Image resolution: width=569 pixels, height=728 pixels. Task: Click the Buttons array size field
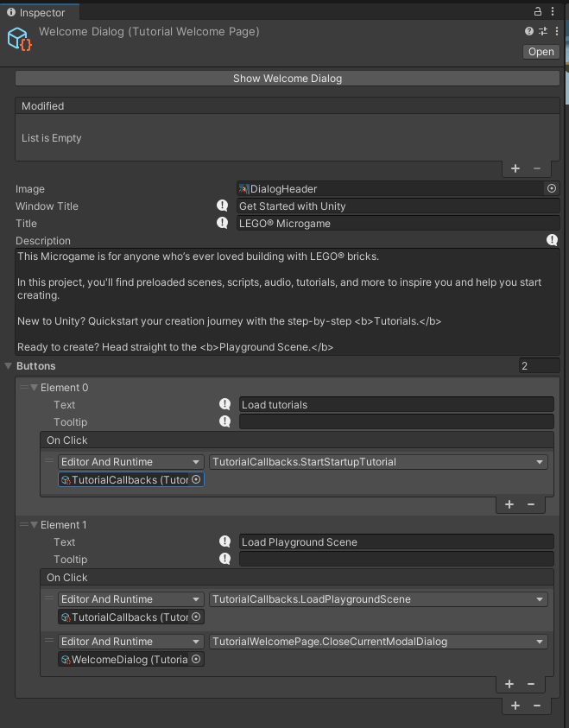click(x=540, y=366)
